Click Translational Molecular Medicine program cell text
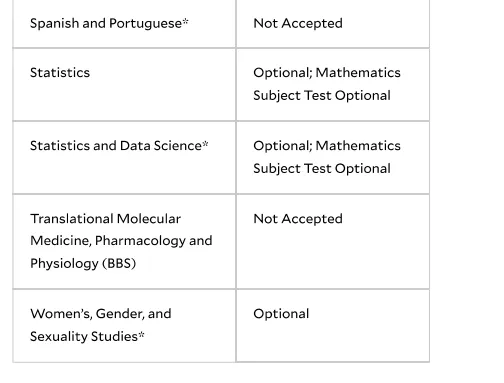 point(121,241)
